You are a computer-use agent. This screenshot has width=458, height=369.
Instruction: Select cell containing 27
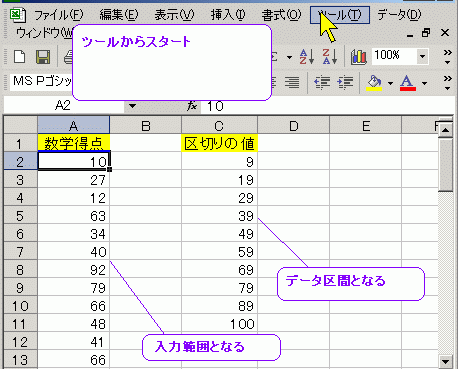pyautogui.click(x=73, y=180)
